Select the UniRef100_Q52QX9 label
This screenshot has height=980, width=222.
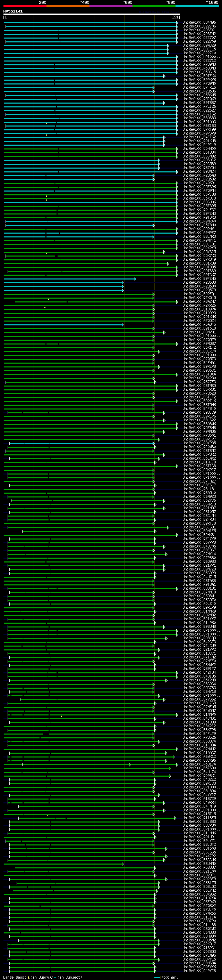click(x=199, y=99)
